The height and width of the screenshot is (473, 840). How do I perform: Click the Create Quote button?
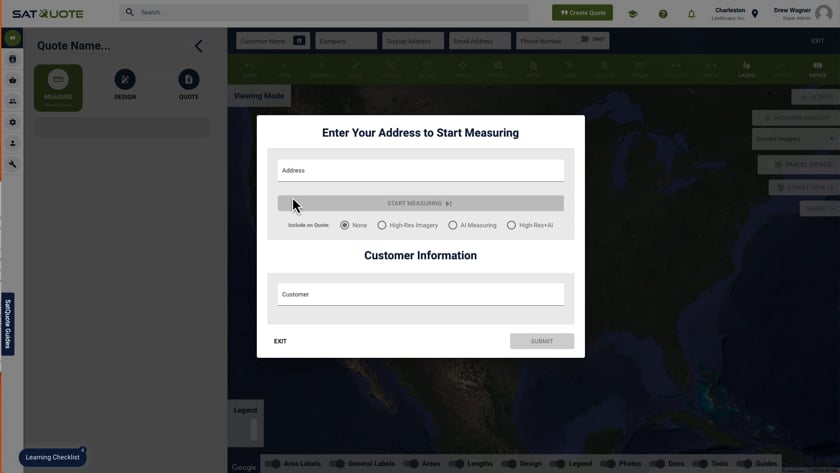pyautogui.click(x=582, y=12)
